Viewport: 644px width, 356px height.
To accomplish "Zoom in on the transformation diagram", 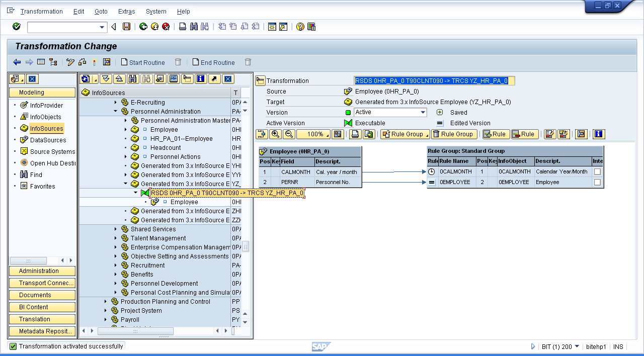I will coord(275,134).
